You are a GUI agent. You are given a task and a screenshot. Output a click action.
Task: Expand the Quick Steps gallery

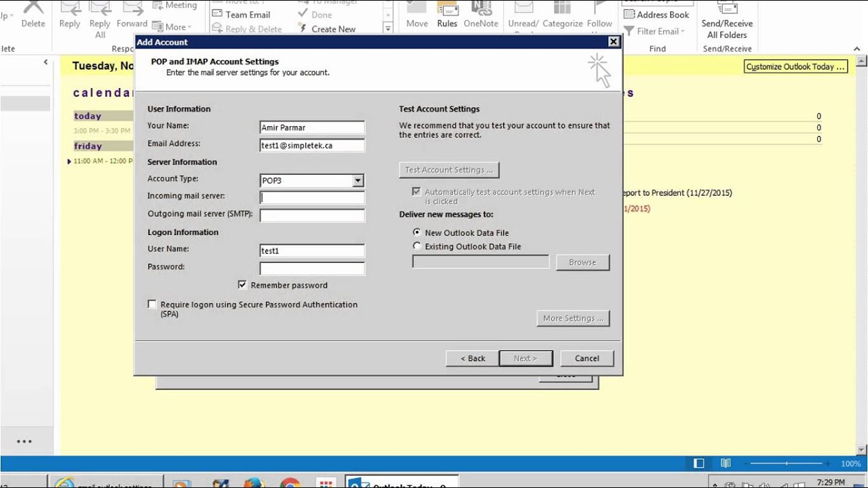(x=388, y=29)
